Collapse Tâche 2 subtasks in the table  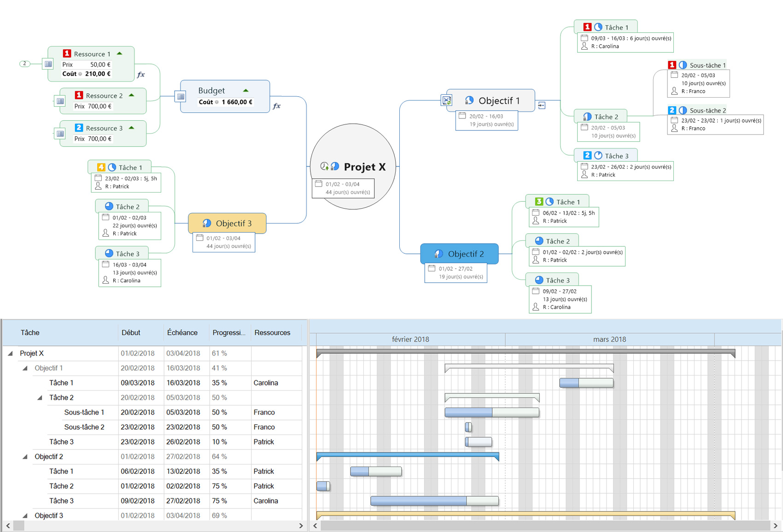pos(40,398)
